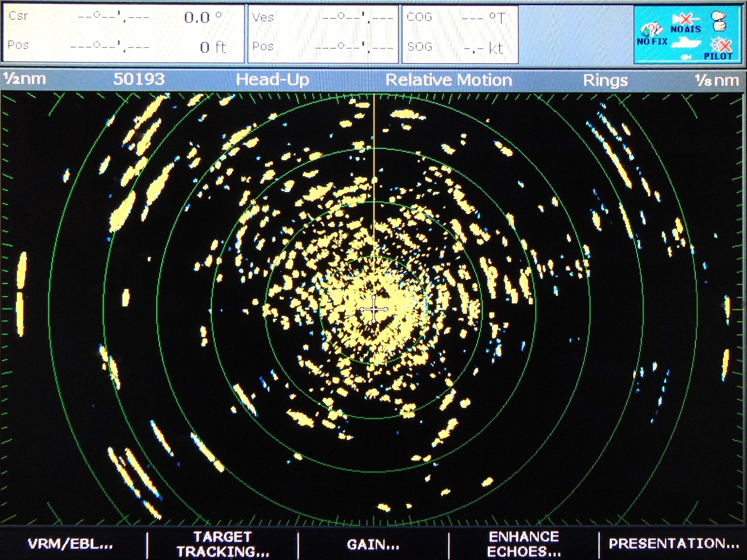This screenshot has width=747, height=560.
Task: Toggle the Head-Up orientation mode
Action: [272, 80]
